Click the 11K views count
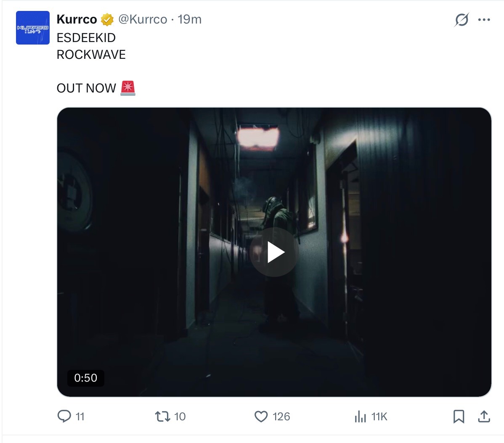Screen dimensions: 504x443 [x=379, y=417]
